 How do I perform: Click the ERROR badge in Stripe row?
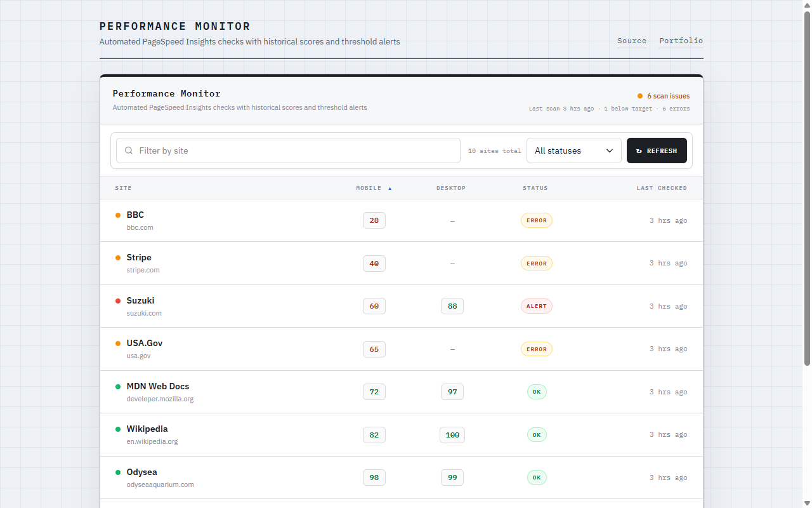(537, 263)
